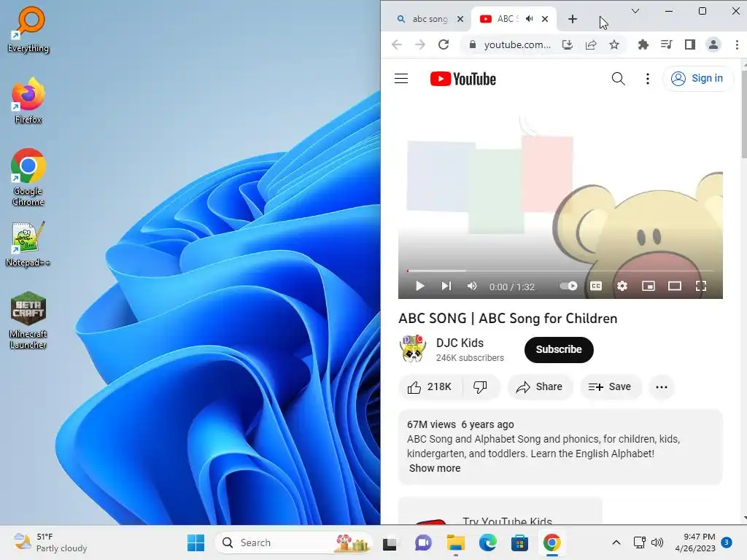Expand description with Show more
747x560 pixels.
point(435,468)
